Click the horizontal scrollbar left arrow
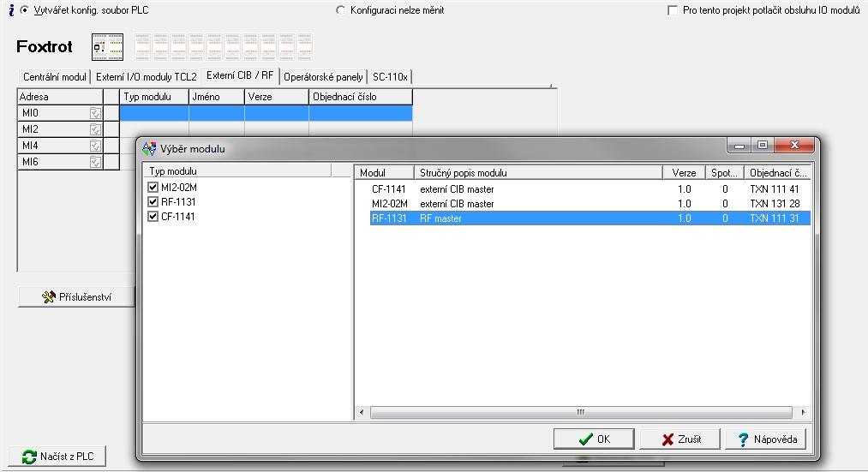This screenshot has height=472, width=868. coord(362,412)
